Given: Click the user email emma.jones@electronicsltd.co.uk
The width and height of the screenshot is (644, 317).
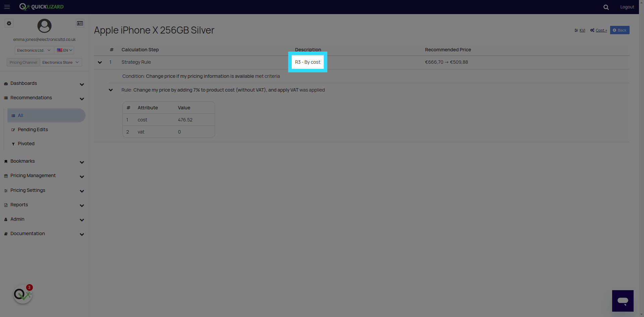Looking at the screenshot, I should pyautogui.click(x=45, y=40).
